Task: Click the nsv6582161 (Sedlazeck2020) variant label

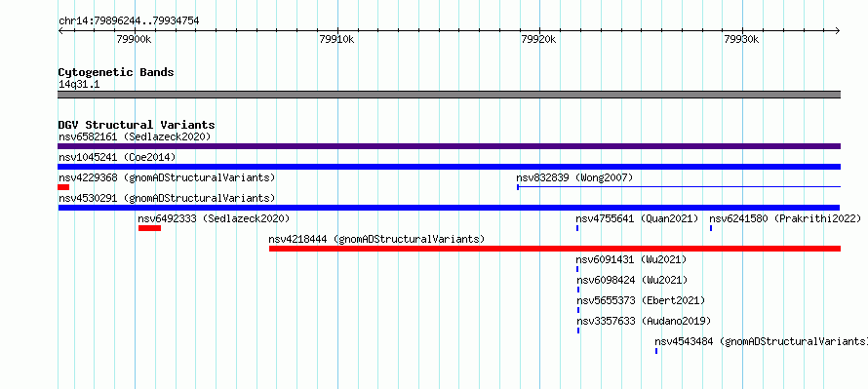Action: click(x=135, y=136)
